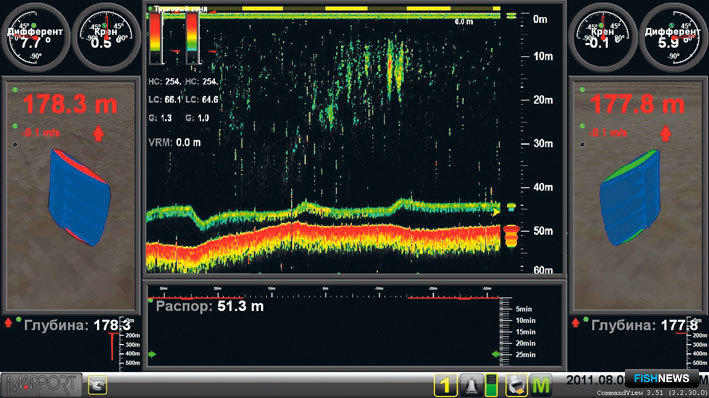The height and width of the screenshot is (398, 709).
Task: Click the first color gain bar on echogram
Action: point(156,38)
